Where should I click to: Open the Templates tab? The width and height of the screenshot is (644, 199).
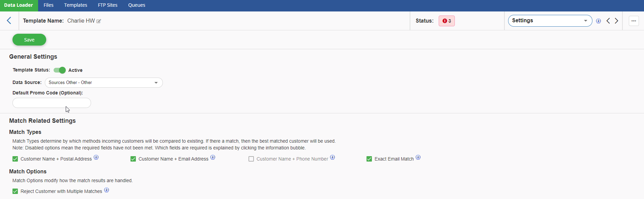(76, 5)
